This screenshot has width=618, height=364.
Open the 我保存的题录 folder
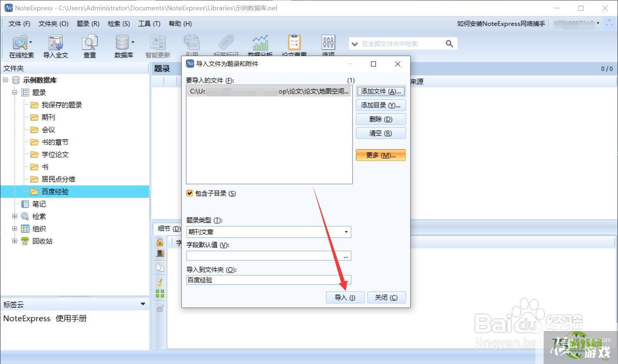62,105
